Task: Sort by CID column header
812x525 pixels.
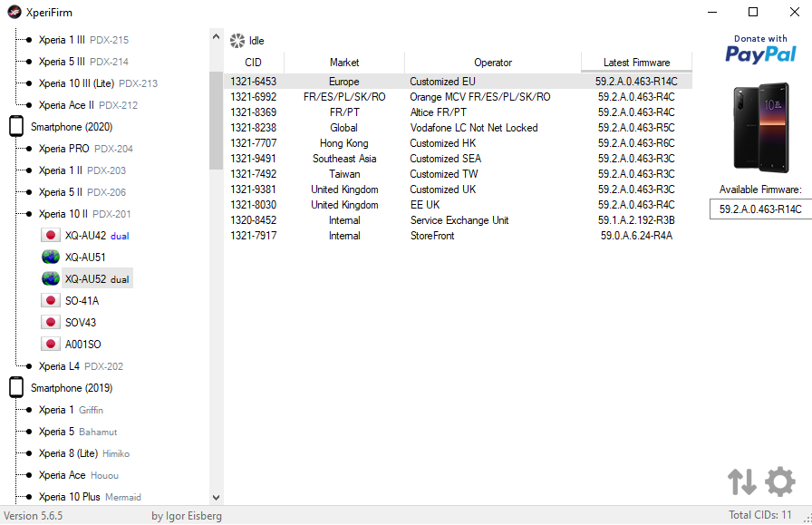Action: (x=253, y=63)
